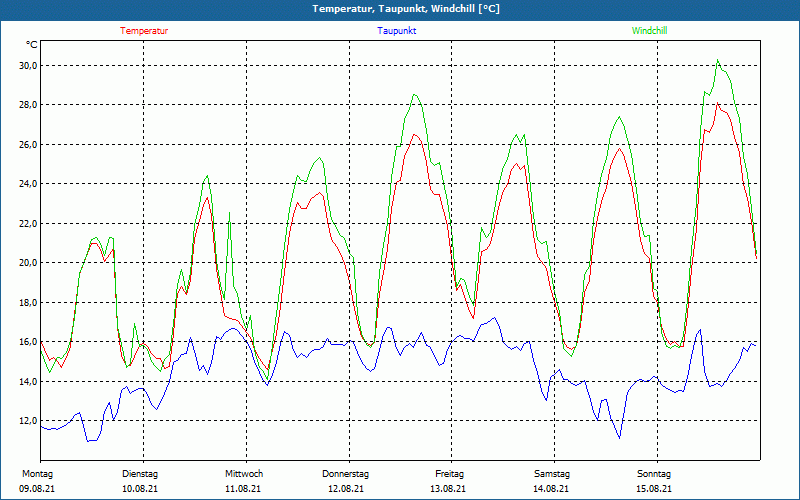Image resolution: width=800 pixels, height=500 pixels.
Task: Click the date 15.08.21
Action: 654,489
